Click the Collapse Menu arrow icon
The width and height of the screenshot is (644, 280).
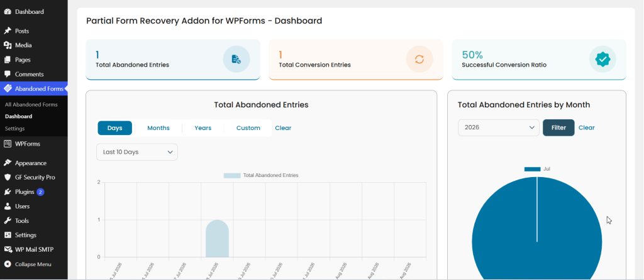(8, 264)
